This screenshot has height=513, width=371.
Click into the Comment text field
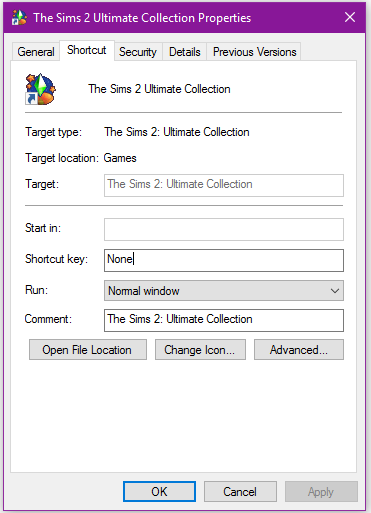(224, 320)
